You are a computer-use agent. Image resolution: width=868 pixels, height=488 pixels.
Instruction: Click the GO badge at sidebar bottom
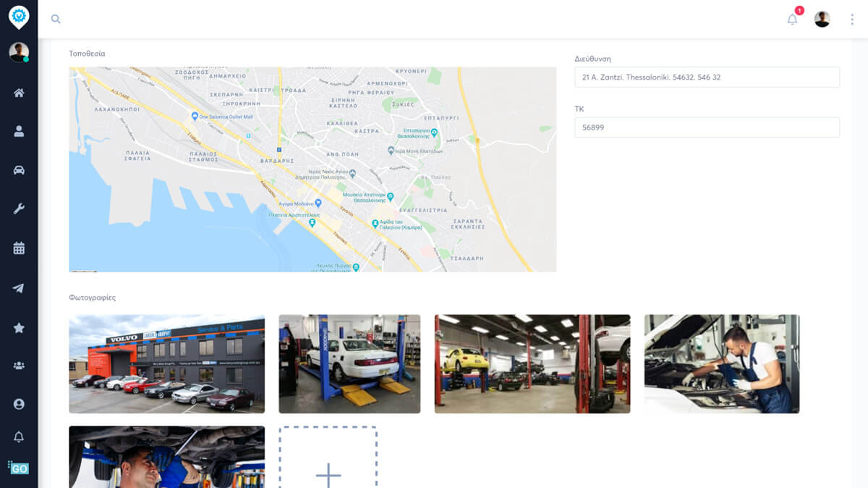[x=20, y=468]
